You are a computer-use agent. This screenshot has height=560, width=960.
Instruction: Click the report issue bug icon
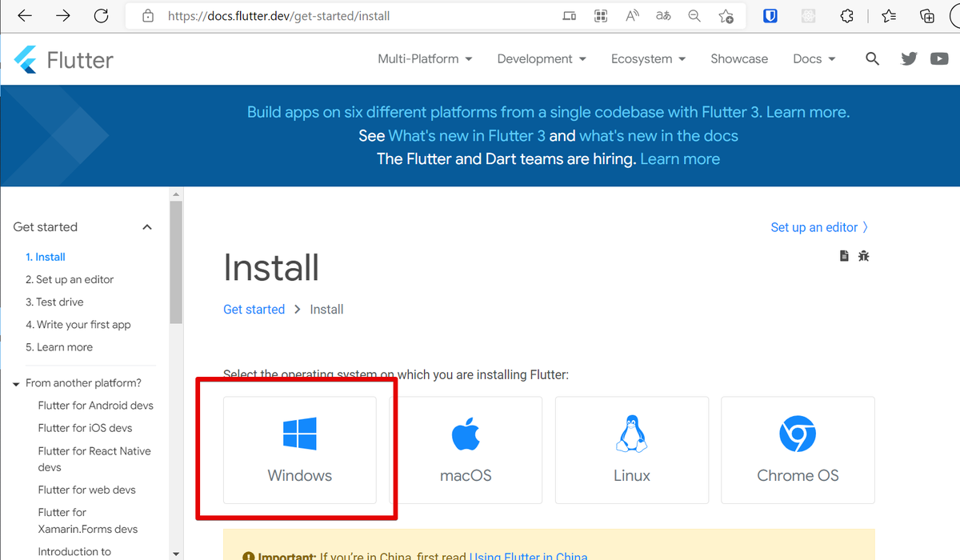tap(863, 256)
